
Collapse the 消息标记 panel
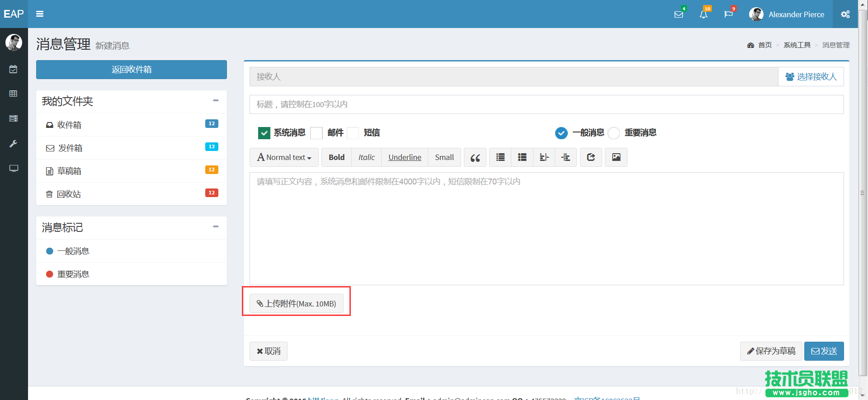[216, 227]
